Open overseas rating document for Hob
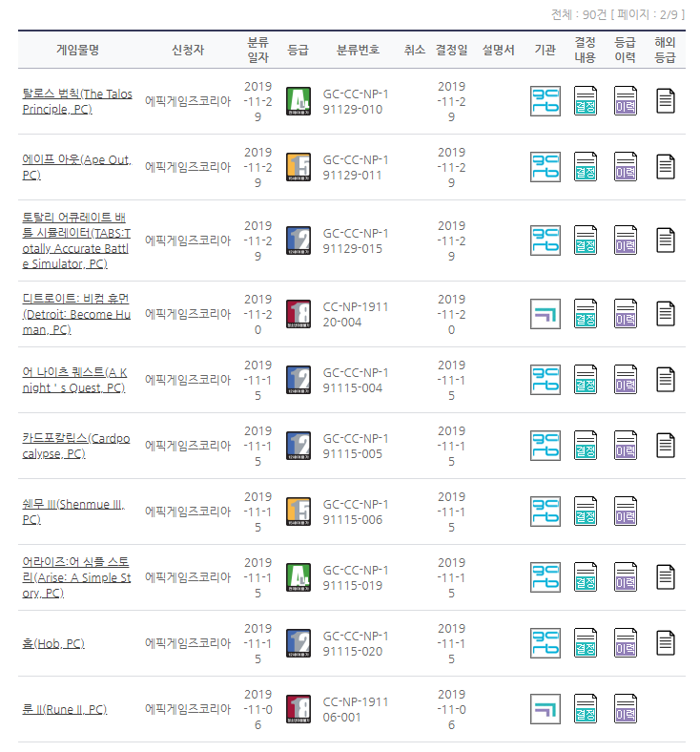This screenshot has width=700, height=752. [x=666, y=643]
